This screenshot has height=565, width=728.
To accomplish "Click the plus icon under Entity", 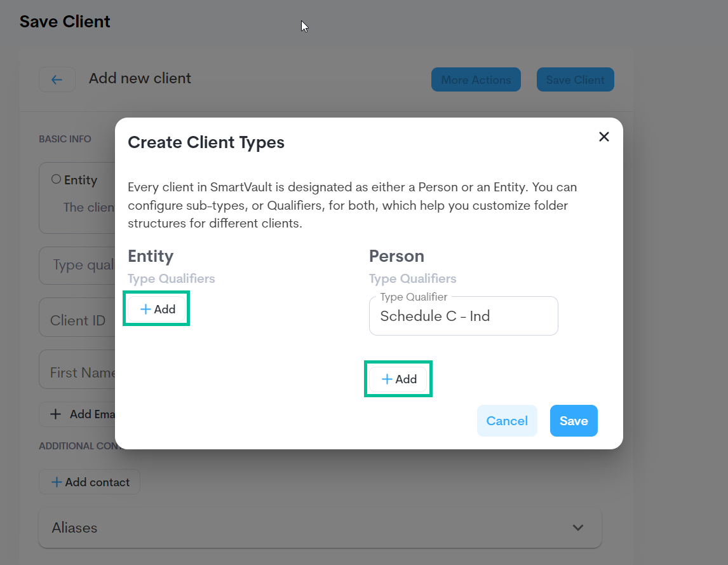I will (145, 309).
